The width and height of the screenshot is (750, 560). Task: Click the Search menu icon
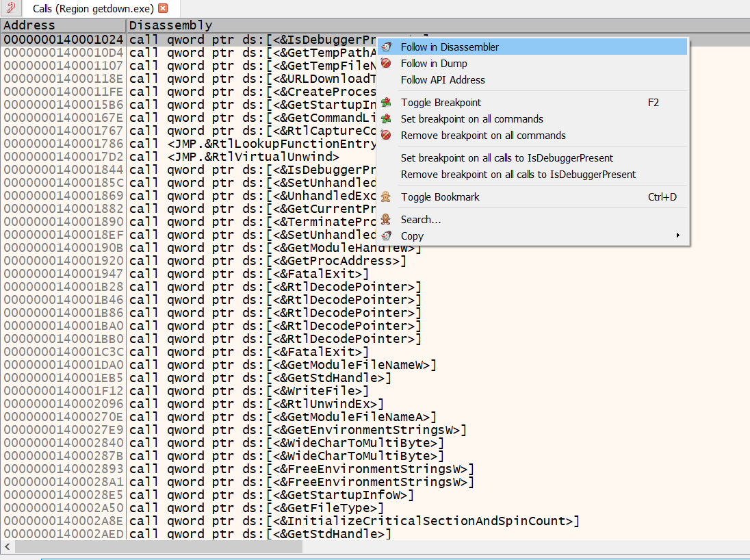[387, 220]
